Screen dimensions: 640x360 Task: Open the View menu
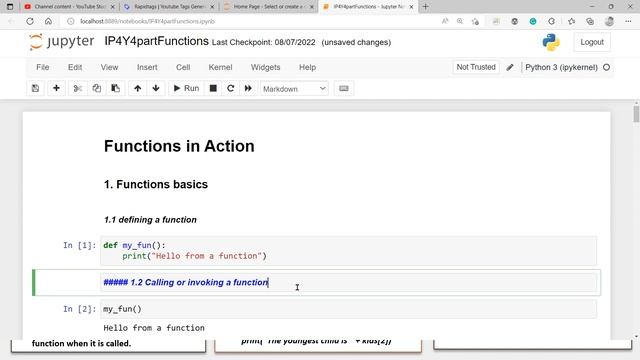coord(109,67)
